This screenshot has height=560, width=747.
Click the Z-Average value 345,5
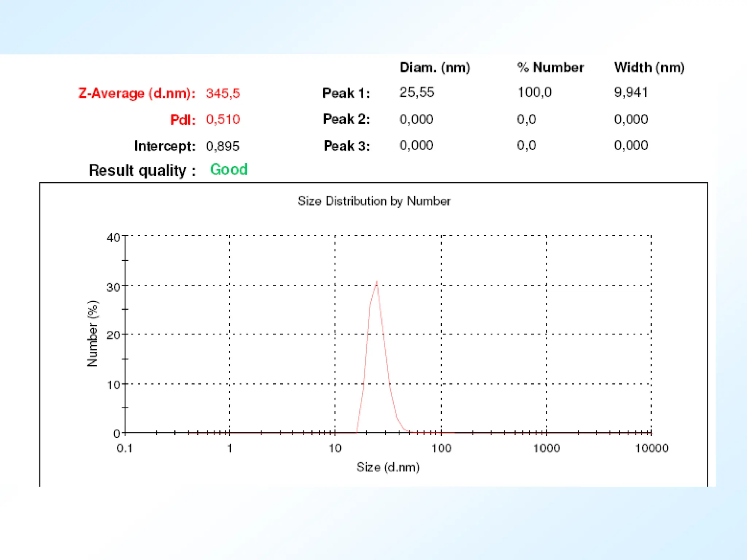pyautogui.click(x=222, y=93)
